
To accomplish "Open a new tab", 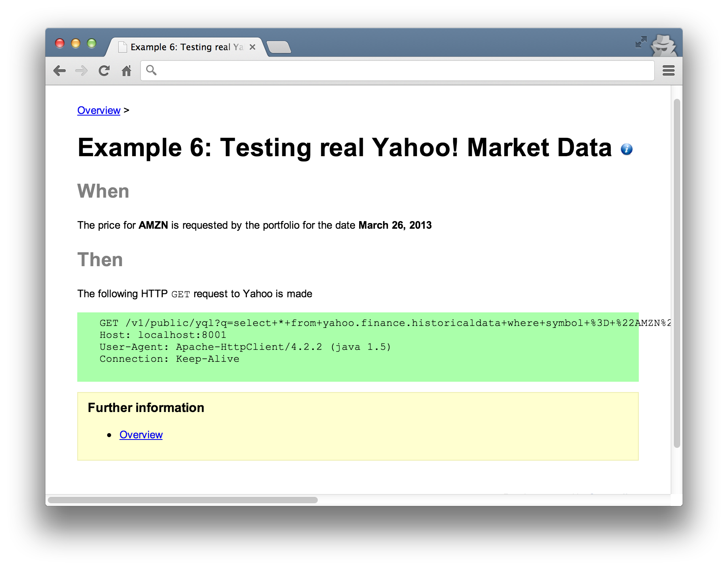I will 279,47.
